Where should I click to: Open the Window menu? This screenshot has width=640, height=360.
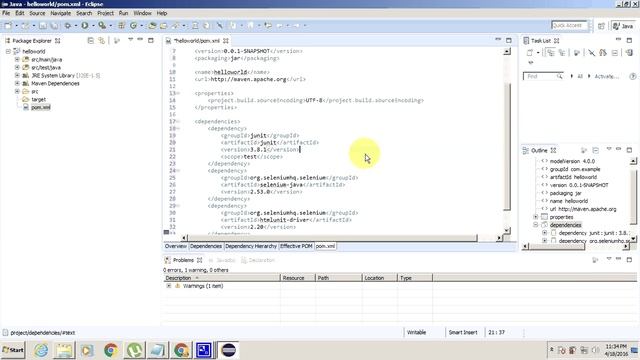142,13
